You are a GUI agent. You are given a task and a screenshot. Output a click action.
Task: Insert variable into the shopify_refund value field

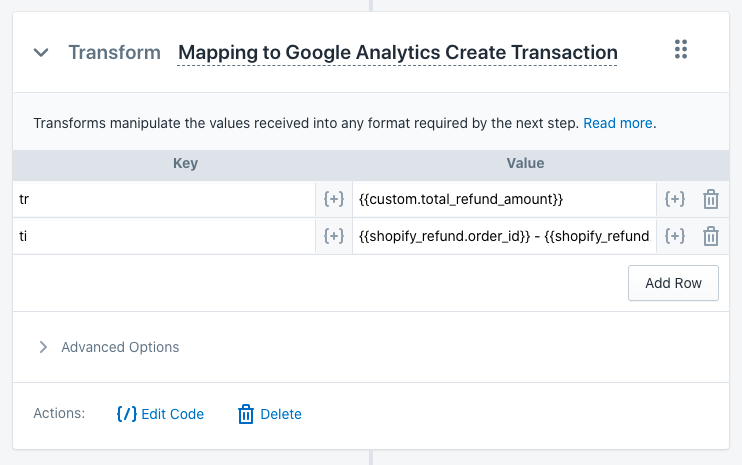[x=675, y=236]
